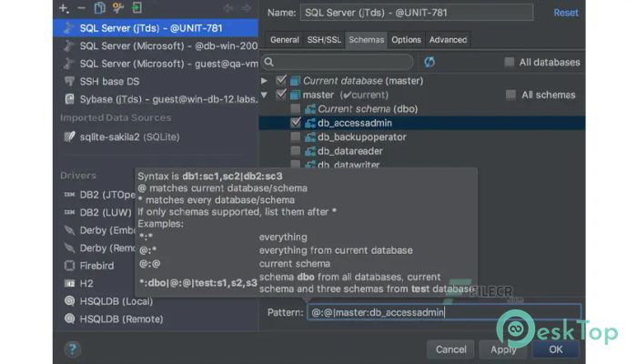The height and width of the screenshot is (364, 637).
Task: Click the Firebird driver icon
Action: point(69,266)
